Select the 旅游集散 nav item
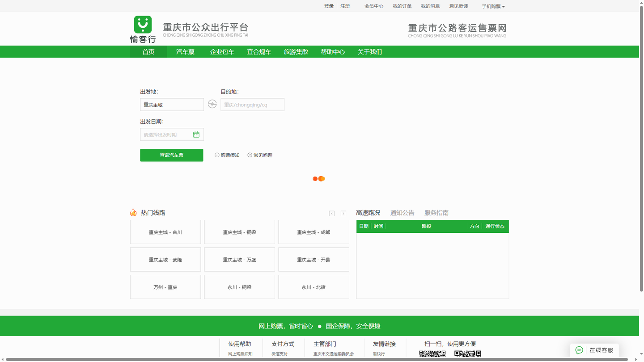The height and width of the screenshot is (362, 644). [x=296, y=52]
